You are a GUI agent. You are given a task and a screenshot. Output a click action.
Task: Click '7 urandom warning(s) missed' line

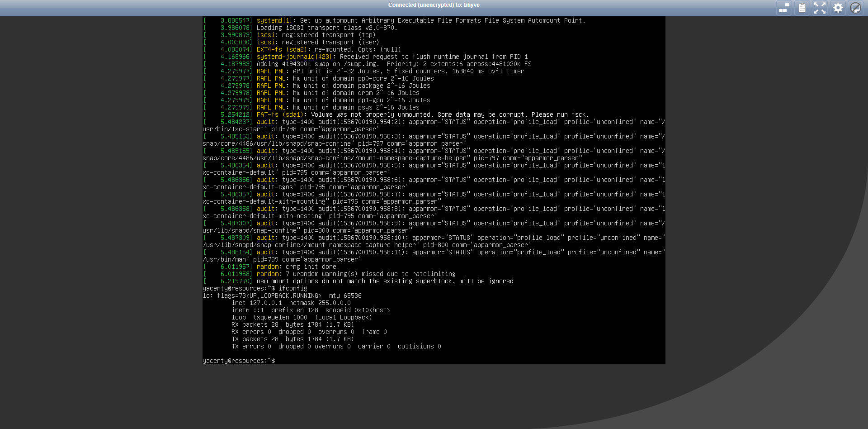[329, 274]
